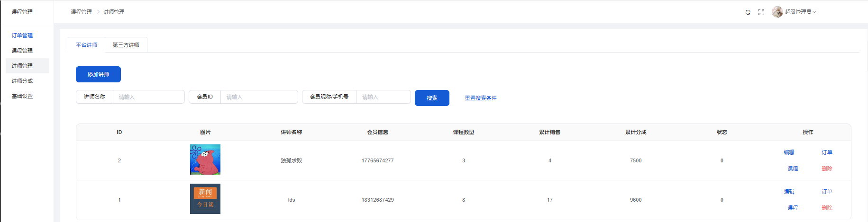The image size is (868, 222).
Task: Expand the 超级管理员 user dropdown
Action: [800, 12]
